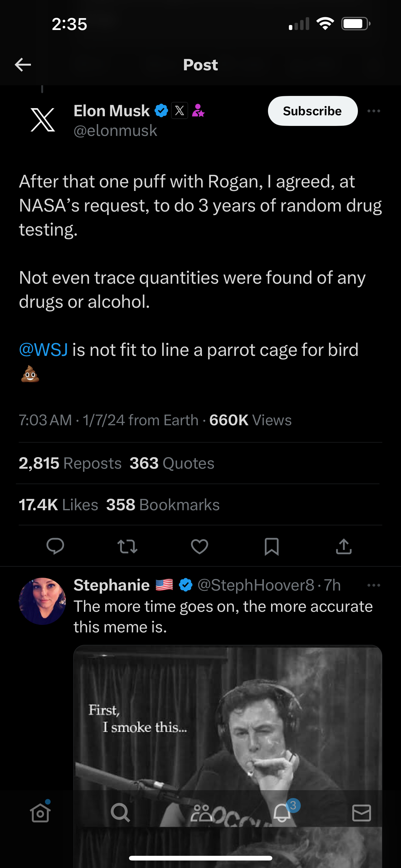401x868 pixels.
Task: View the 363 Quotes list
Action: (x=172, y=463)
